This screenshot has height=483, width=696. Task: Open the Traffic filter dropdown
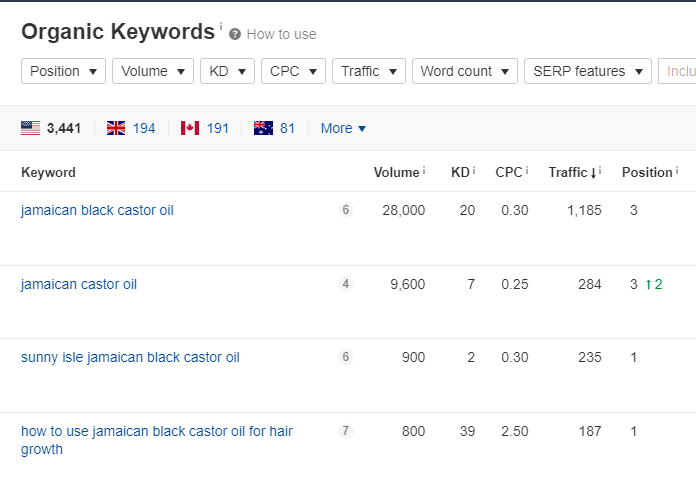pyautogui.click(x=369, y=71)
